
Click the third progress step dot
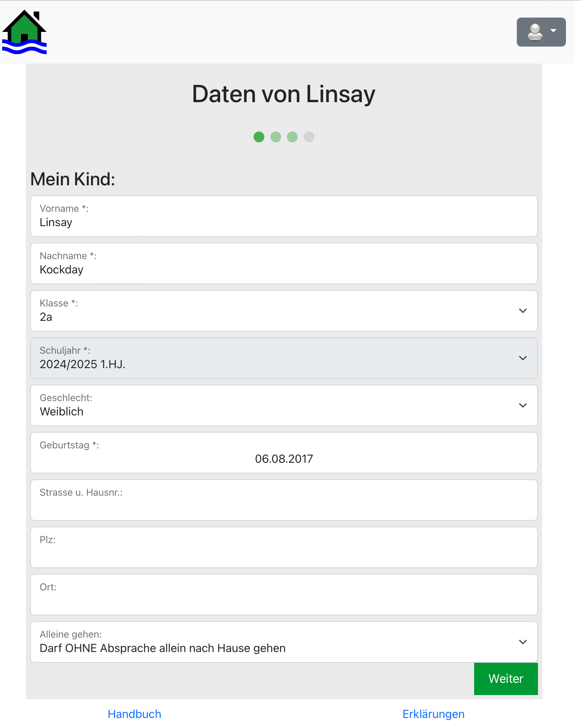point(292,137)
